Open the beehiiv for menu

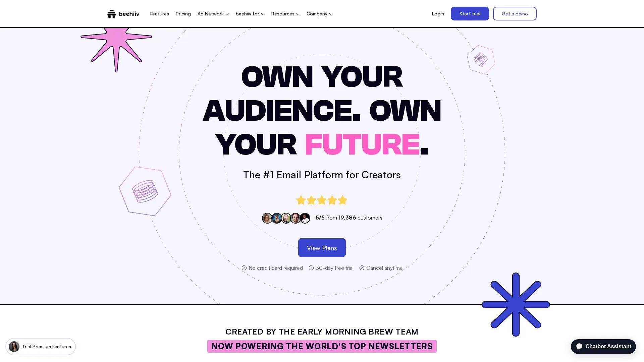pyautogui.click(x=250, y=14)
